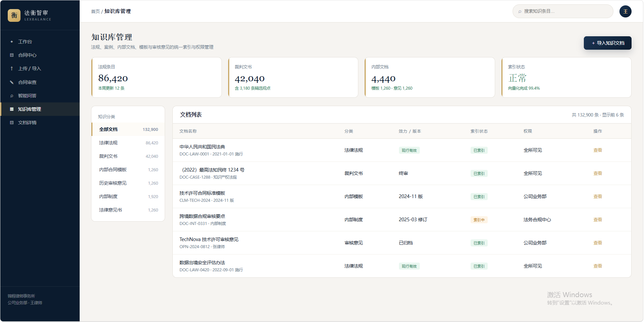Image resolution: width=644 pixels, height=322 pixels.
Task: Click the 导入知识文档 button
Action: (x=607, y=43)
